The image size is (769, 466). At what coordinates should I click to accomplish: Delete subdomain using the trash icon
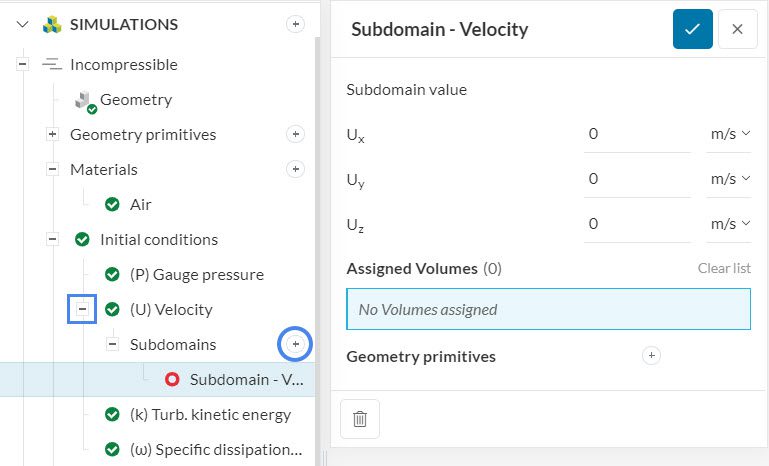360,419
